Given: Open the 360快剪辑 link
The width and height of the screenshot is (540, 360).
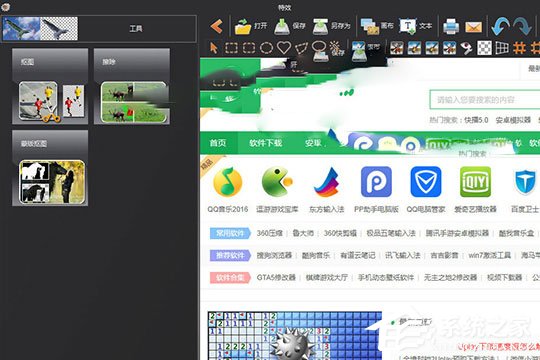Looking at the screenshot, I should click(340, 233).
